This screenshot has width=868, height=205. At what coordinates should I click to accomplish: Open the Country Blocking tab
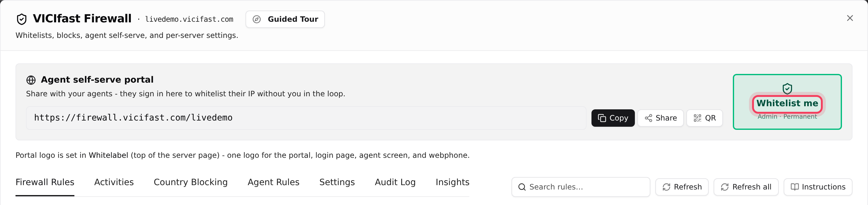(191, 182)
